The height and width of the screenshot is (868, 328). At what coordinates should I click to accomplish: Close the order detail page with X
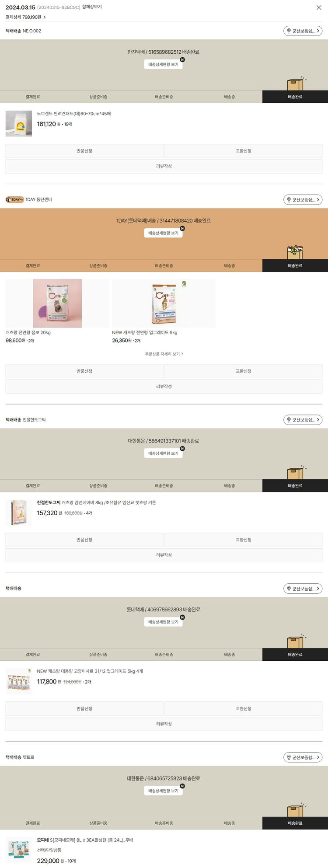click(319, 7)
